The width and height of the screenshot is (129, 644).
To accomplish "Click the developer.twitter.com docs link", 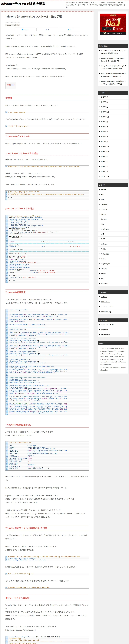I will (x=113, y=369).
